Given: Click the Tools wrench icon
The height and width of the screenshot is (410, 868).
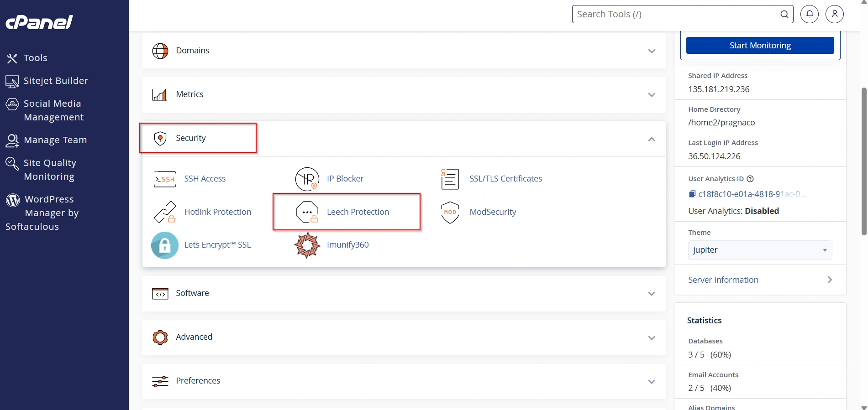Looking at the screenshot, I should (12, 58).
